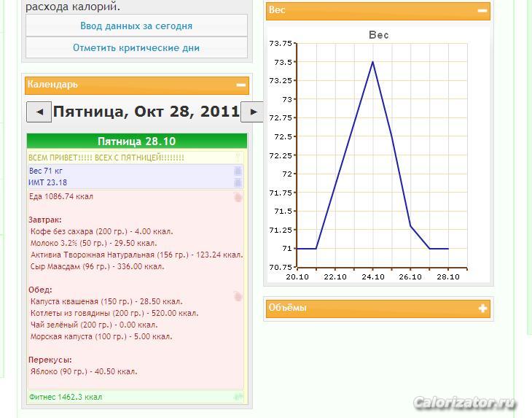Go to previous day in calendar
Image resolution: width=532 pixels, height=418 pixels.
click(39, 112)
